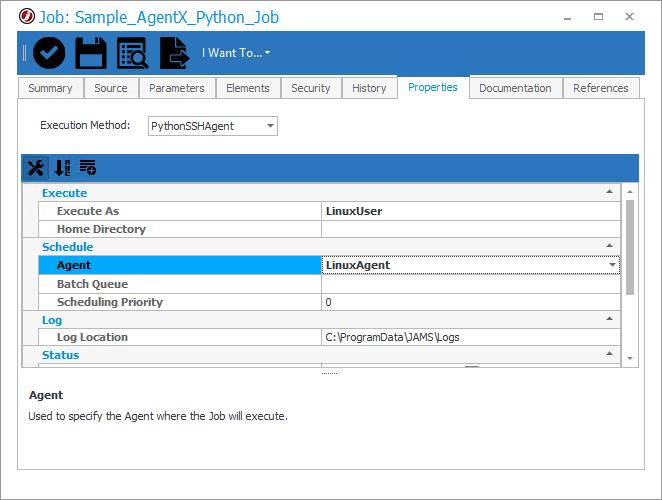Click the description pane splitter dots
The image size is (662, 500).
point(329,373)
